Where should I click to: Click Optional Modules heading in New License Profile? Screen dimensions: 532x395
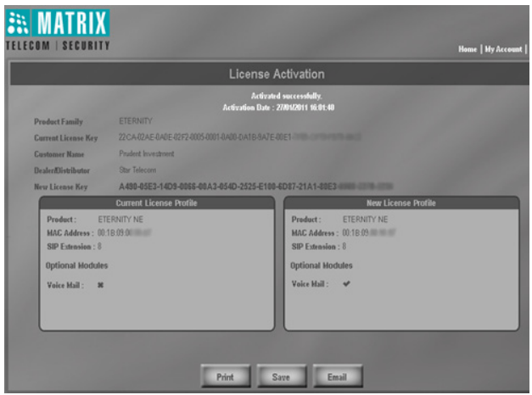322,265
